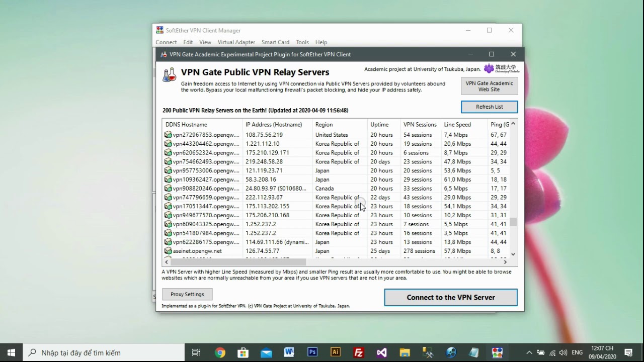Open Proxy Settings
This screenshot has height=362, width=644.
coord(187,294)
